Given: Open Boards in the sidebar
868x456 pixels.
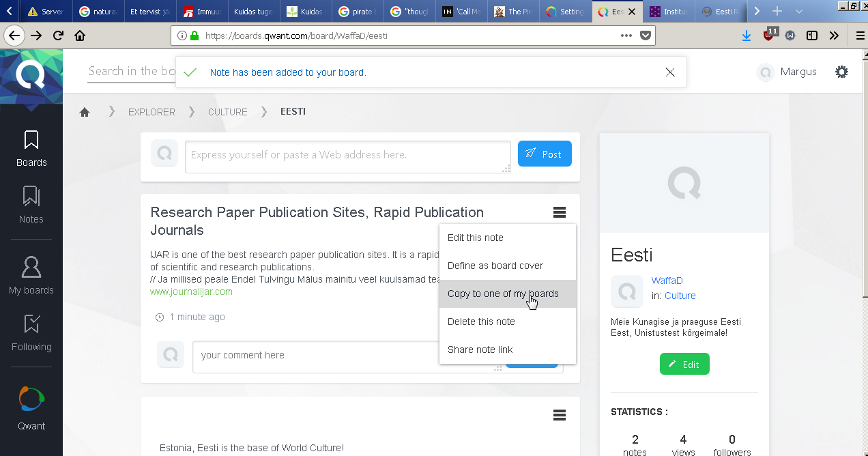Looking at the screenshot, I should [31, 149].
